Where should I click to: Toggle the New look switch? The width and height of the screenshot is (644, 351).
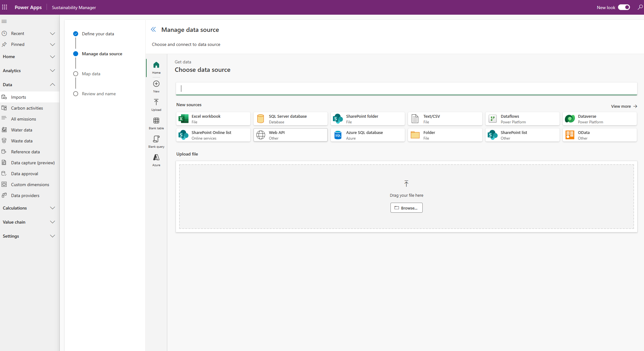point(624,7)
